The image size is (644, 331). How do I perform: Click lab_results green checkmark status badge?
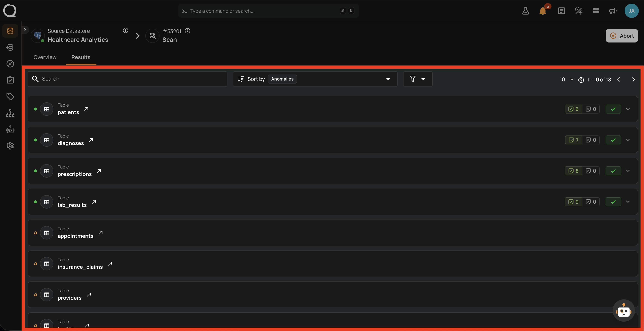tap(613, 202)
